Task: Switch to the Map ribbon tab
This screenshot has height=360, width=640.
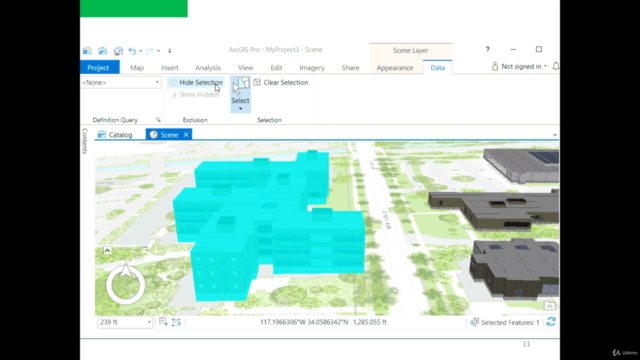Action: point(137,68)
